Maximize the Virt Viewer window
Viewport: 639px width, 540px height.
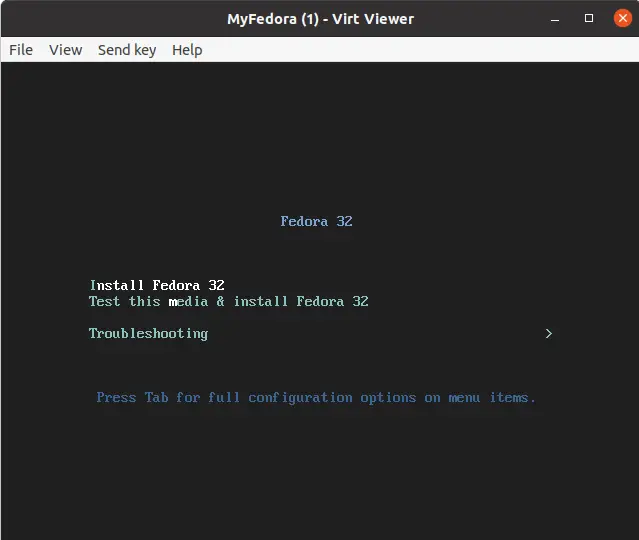tap(589, 18)
